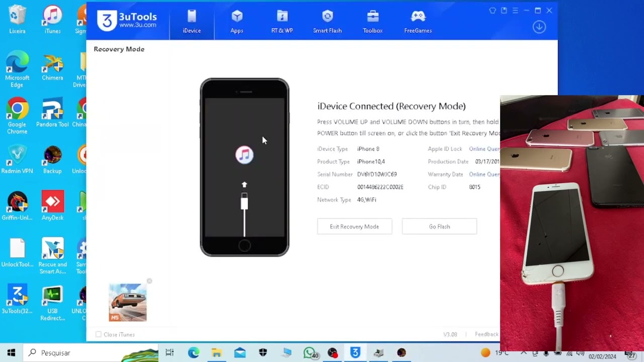
Task: Click the iPhone10,4 product type value
Action: coord(371,162)
